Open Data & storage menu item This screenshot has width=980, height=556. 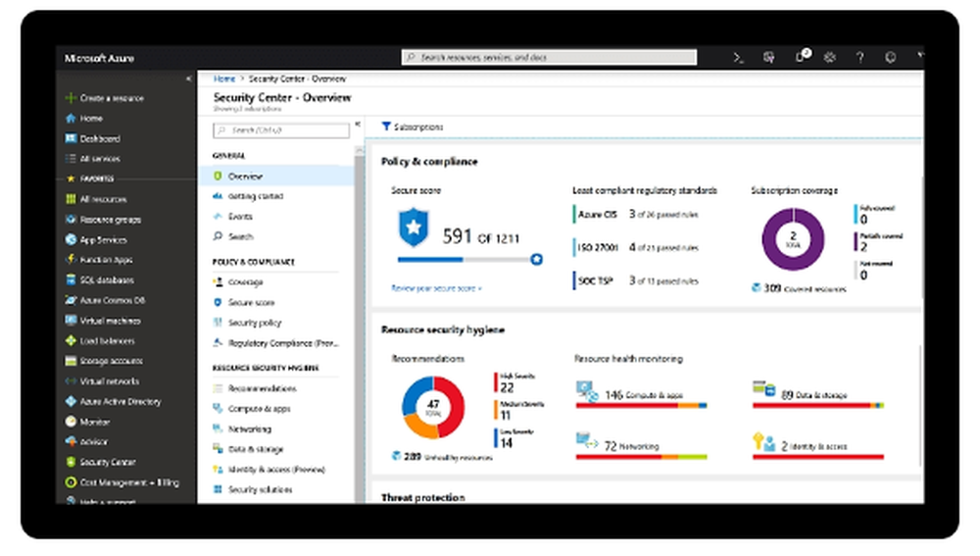coord(248,449)
